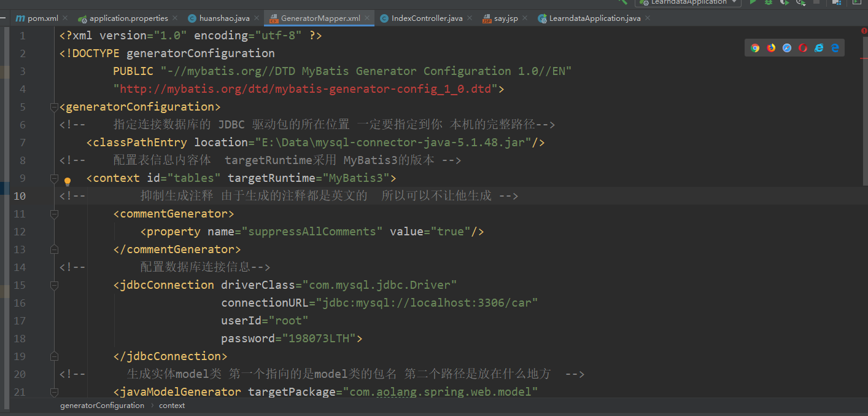The image size is (868, 416).
Task: Click the class icon on LearndataApplication.java tab
Action: point(542,18)
